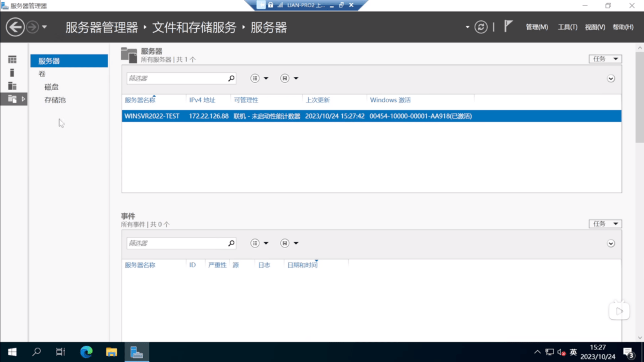Open Microsoft Edge from the taskbar
The width and height of the screenshot is (644, 362).
[x=85, y=352]
